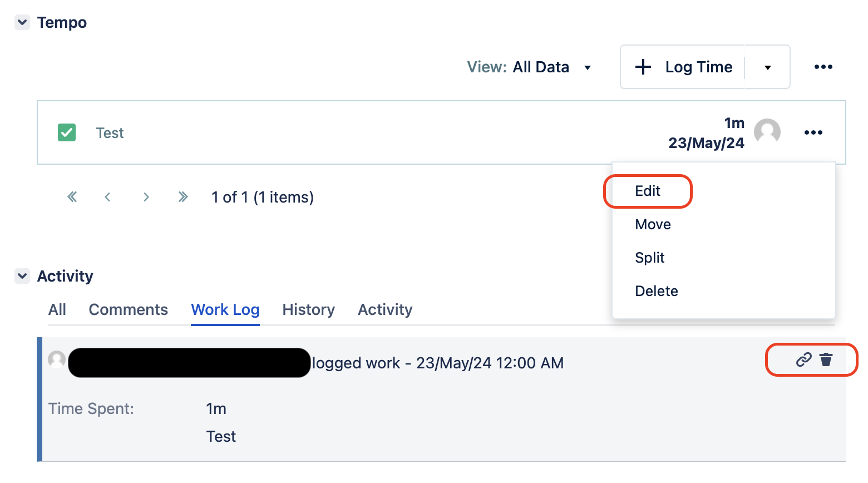This screenshot has width=868, height=483.
Task: Click the 1 of 1 (1 items) text
Action: [x=263, y=198]
